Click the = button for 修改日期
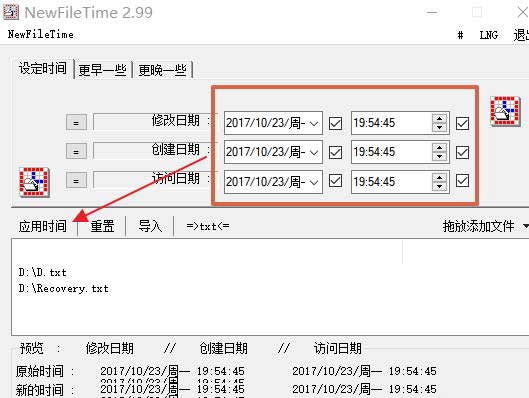The width and height of the screenshot is (529, 398). (76, 122)
